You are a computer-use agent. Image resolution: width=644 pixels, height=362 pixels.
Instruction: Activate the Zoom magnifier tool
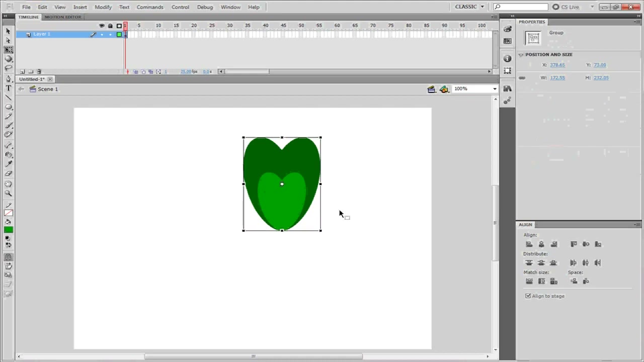pos(8,194)
